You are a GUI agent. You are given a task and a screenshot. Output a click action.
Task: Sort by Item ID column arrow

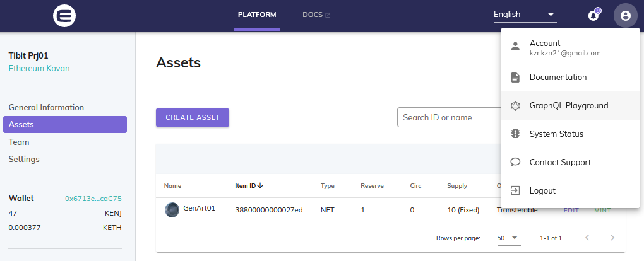click(x=261, y=186)
